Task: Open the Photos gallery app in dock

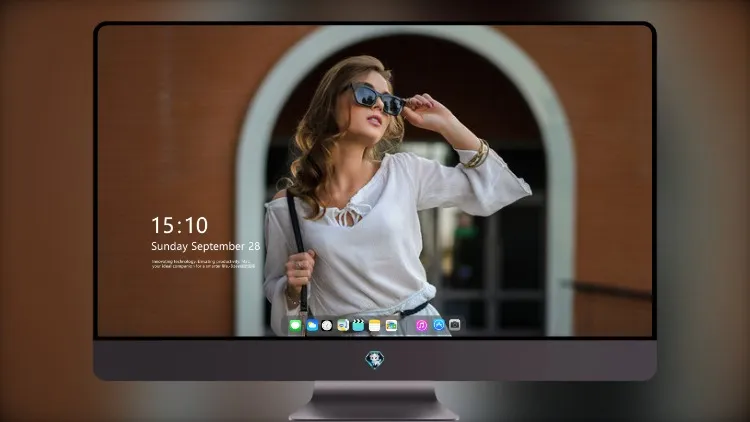Action: tap(391, 325)
